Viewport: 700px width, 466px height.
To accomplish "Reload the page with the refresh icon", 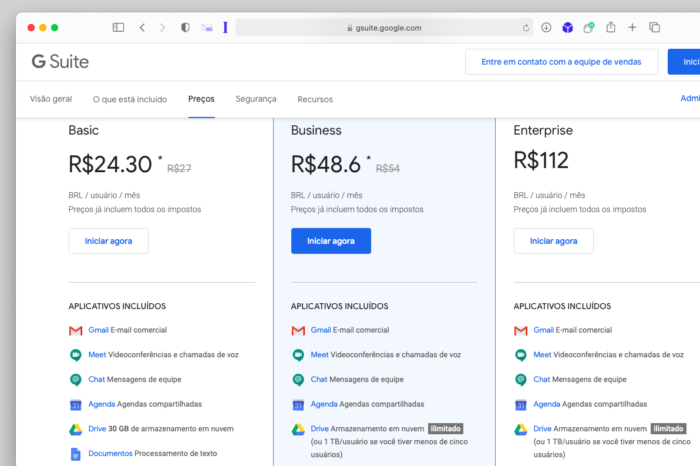I will 526,28.
